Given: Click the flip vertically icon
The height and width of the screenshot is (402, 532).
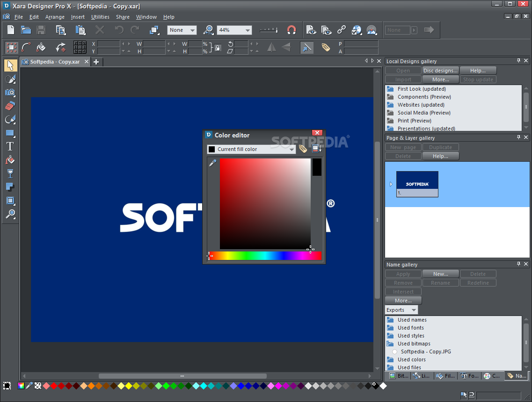Looking at the screenshot, I should (x=287, y=48).
